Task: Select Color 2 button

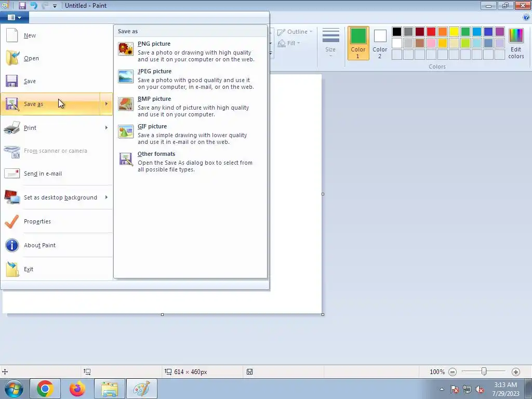Action: pos(380,44)
